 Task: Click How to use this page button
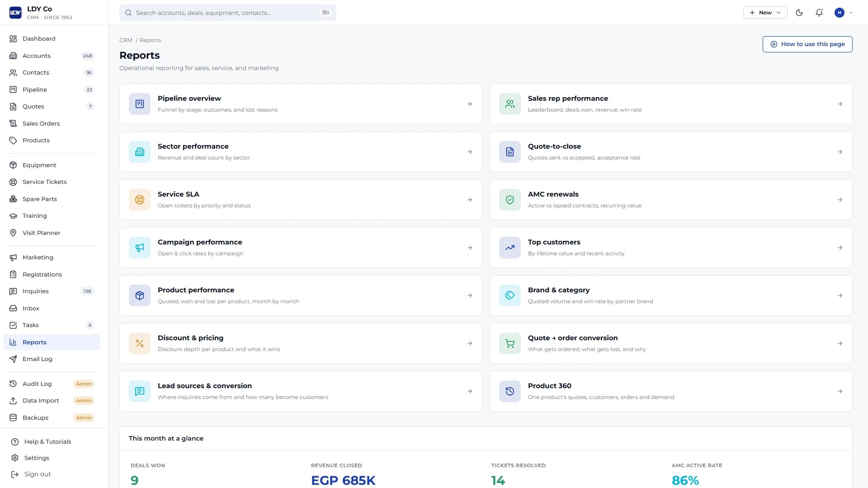click(x=807, y=44)
